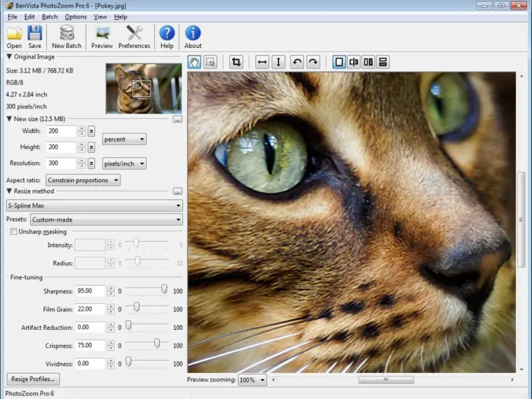
Task: Switch to horizontally stacked split preview
Action: point(383,62)
